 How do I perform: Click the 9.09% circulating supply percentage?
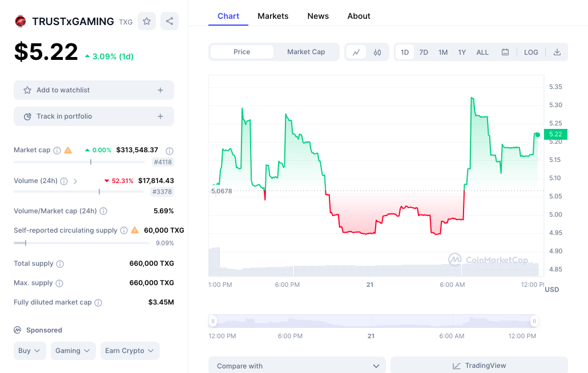coord(165,243)
